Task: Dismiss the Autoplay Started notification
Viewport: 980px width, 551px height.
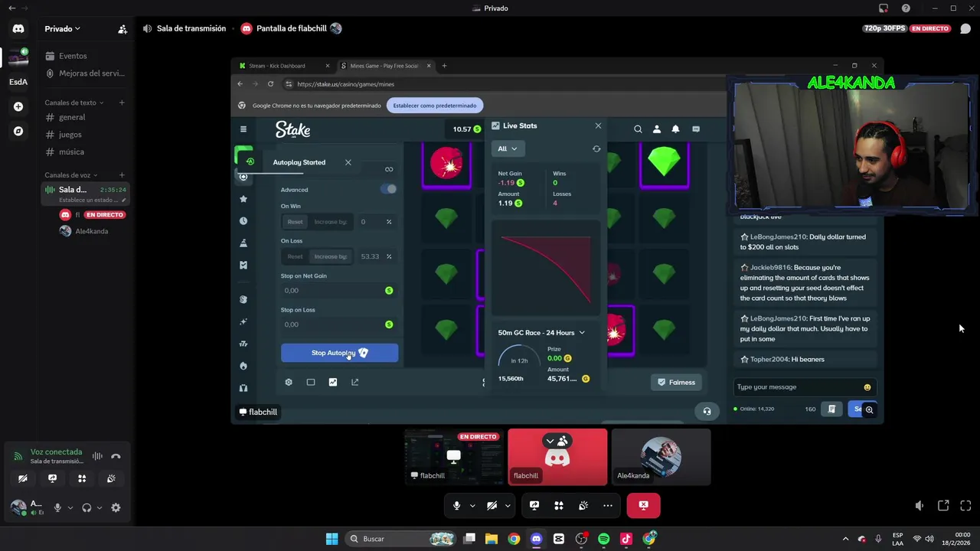Action: click(348, 162)
